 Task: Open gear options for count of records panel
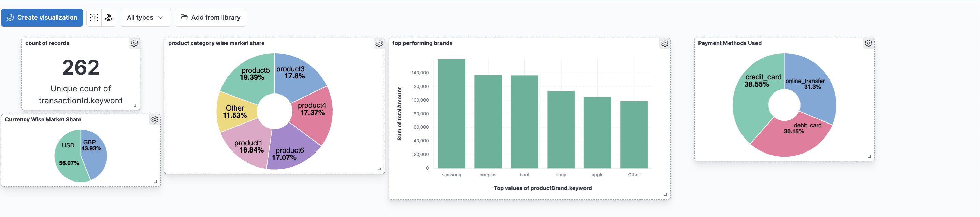[134, 43]
